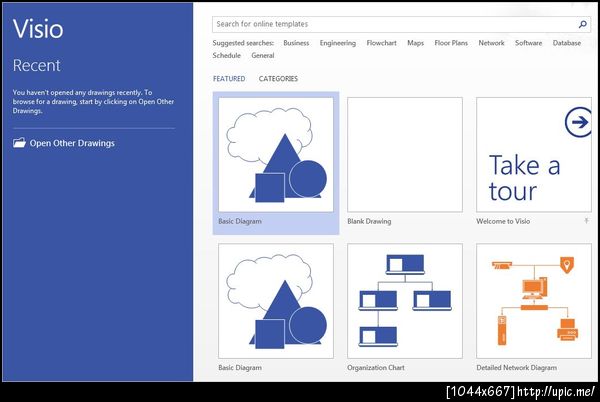Choose the Schedule suggested search
600x402 pixels.
227,55
